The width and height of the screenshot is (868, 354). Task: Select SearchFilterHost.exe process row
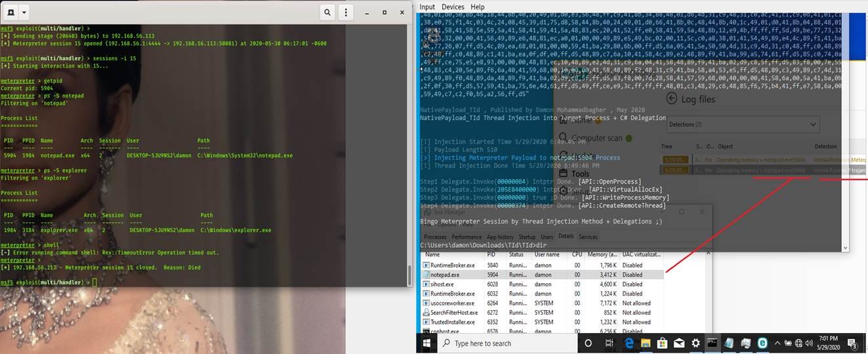point(543,313)
